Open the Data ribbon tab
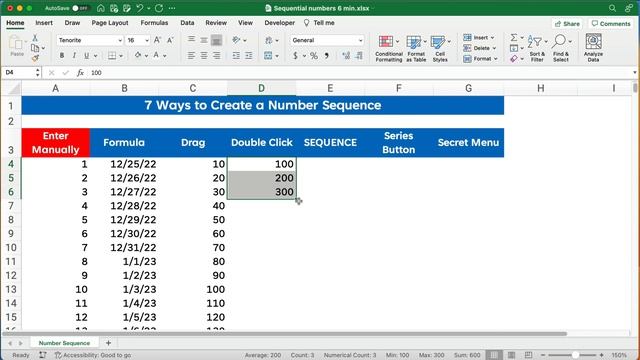640x360 pixels. coord(187,23)
